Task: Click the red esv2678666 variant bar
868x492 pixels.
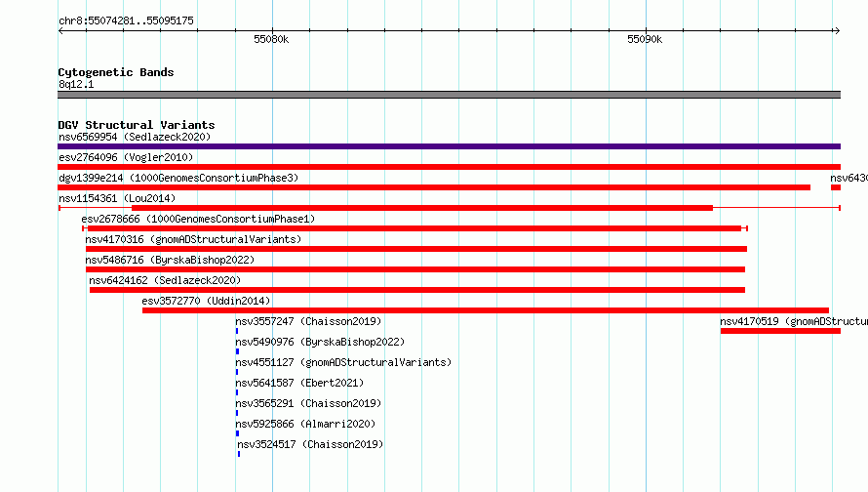Action: 414,228
